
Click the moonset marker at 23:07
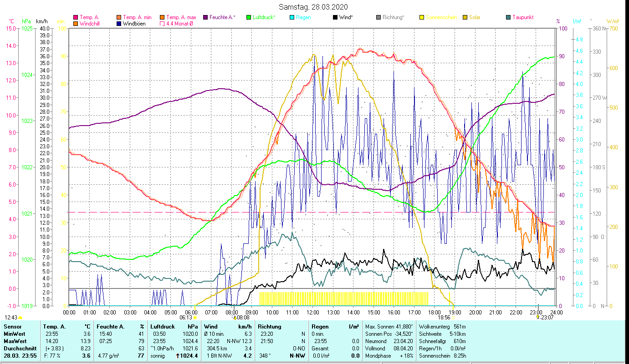click(538, 318)
